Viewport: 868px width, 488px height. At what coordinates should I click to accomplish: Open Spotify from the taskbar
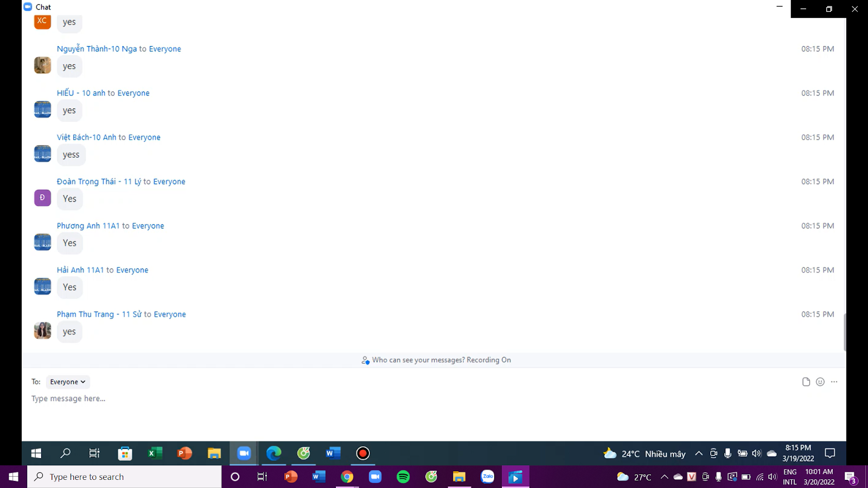pos(403,477)
